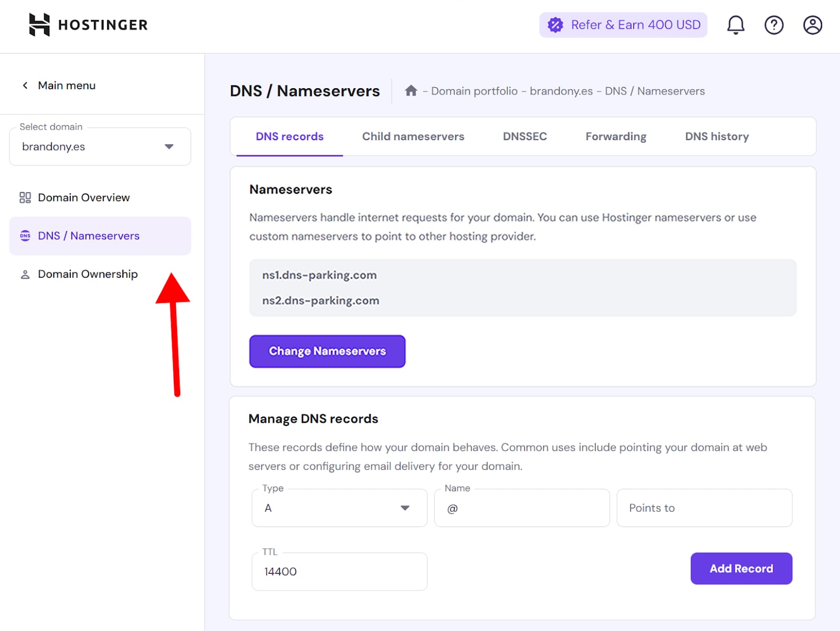
Task: Switch to the Child nameservers tab
Action: pos(413,136)
